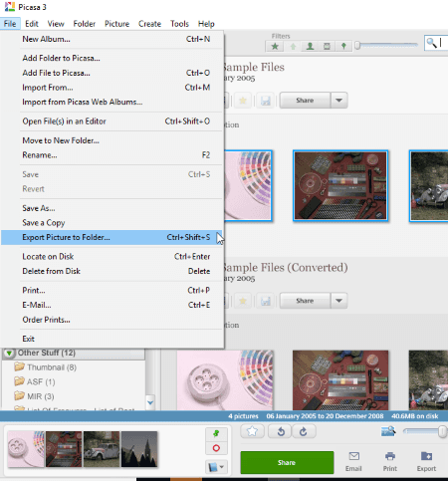Click the filter date range slider

point(386,45)
